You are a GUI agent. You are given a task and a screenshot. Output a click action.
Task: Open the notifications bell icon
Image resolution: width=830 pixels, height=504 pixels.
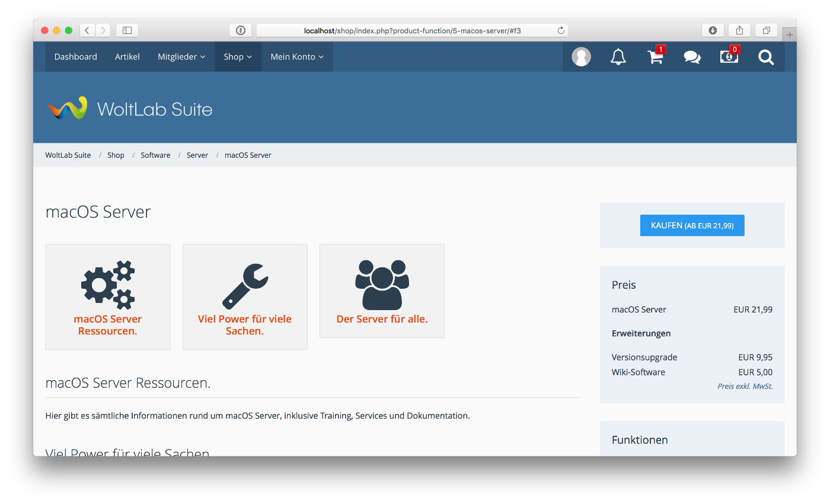[618, 57]
